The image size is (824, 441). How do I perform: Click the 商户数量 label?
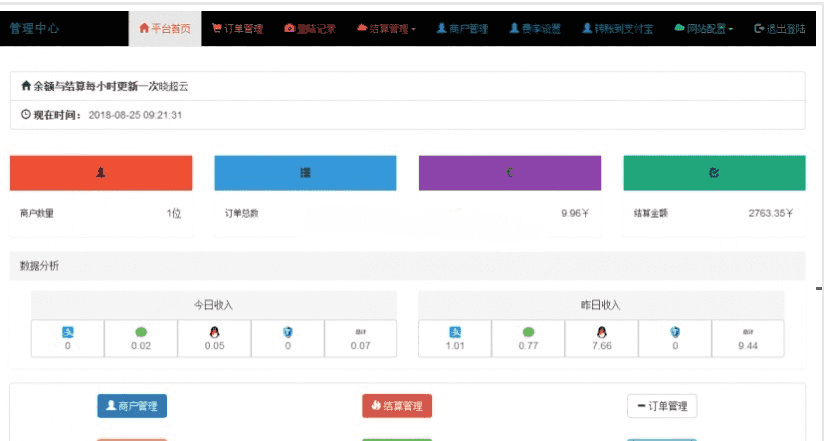tap(37, 213)
